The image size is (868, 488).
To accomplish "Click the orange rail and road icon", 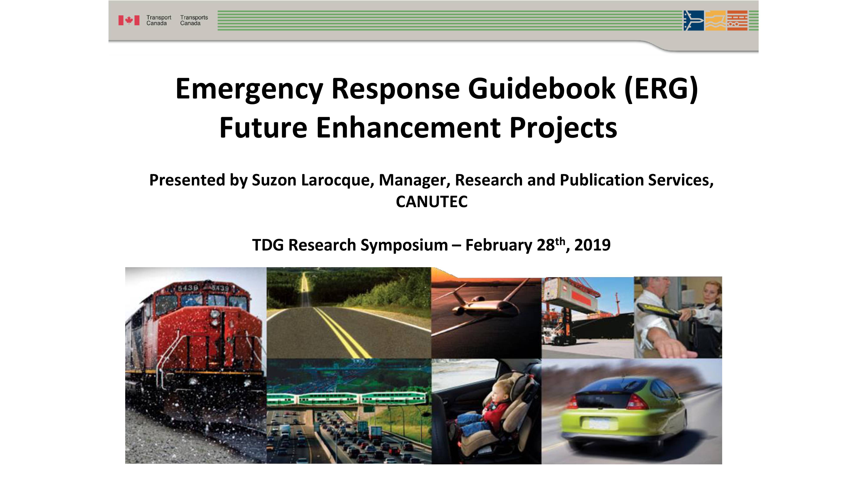I will (x=737, y=21).
